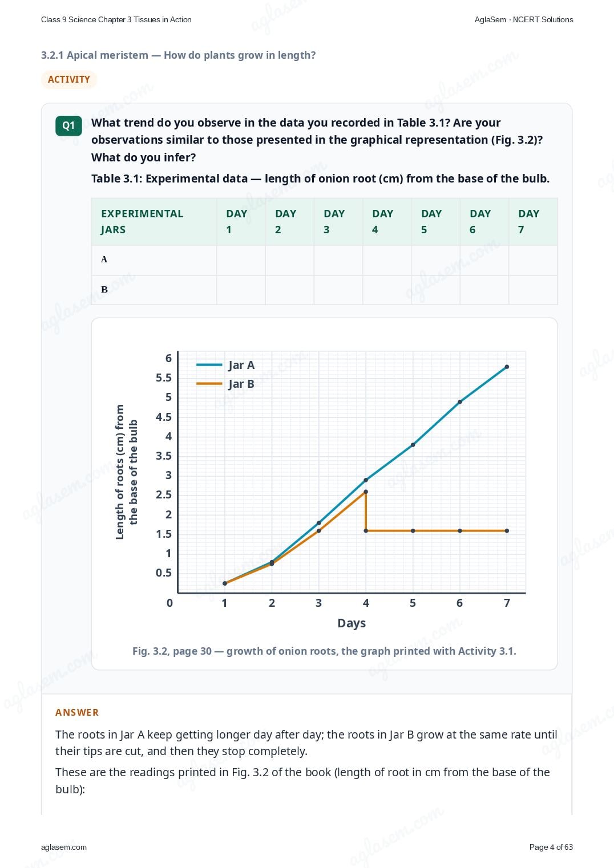Select the empty Jar A cell under DAY 4

click(387, 260)
